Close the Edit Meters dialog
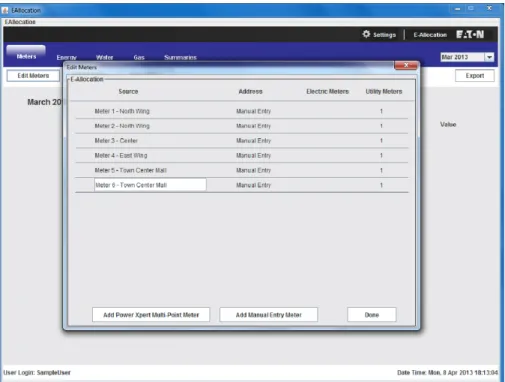Viewport: 505px width, 382px height. pyautogui.click(x=406, y=65)
